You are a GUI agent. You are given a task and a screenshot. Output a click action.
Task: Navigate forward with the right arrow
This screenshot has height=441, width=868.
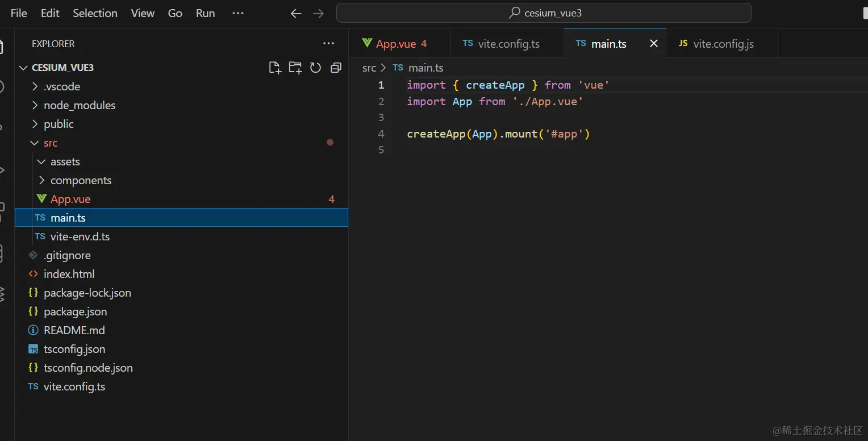pyautogui.click(x=319, y=13)
